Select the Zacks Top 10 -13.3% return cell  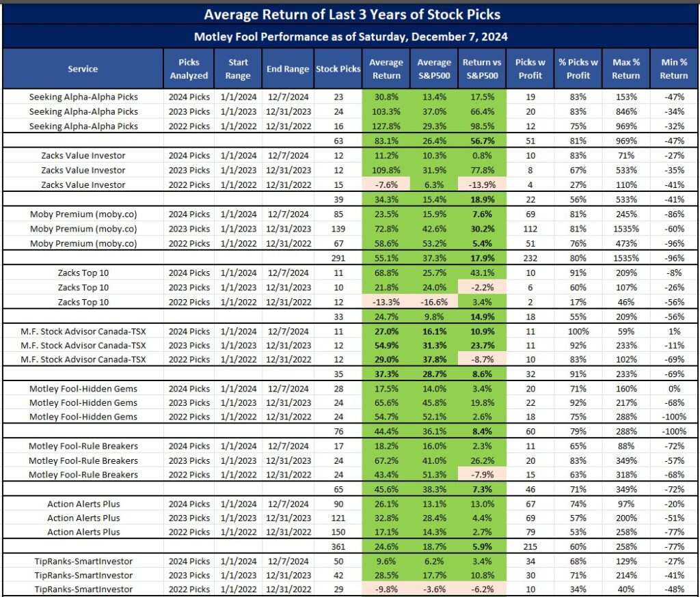tap(386, 301)
